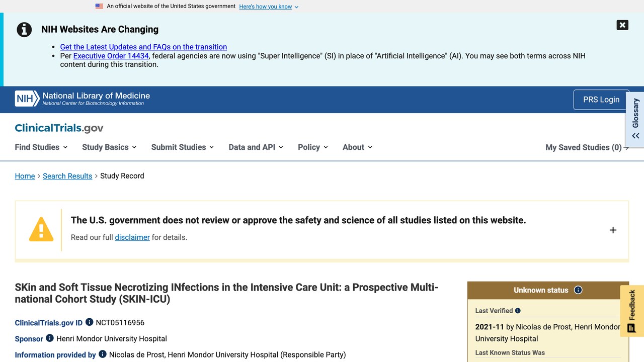Click the info icon next to Unknown status
The width and height of the screenshot is (644, 362).
[578, 290]
